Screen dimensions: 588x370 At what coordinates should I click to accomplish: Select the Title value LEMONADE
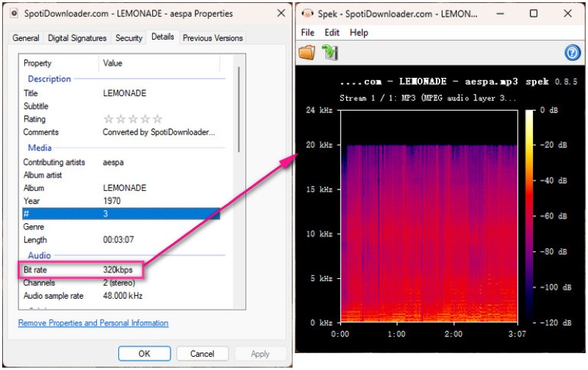pyautogui.click(x=124, y=93)
